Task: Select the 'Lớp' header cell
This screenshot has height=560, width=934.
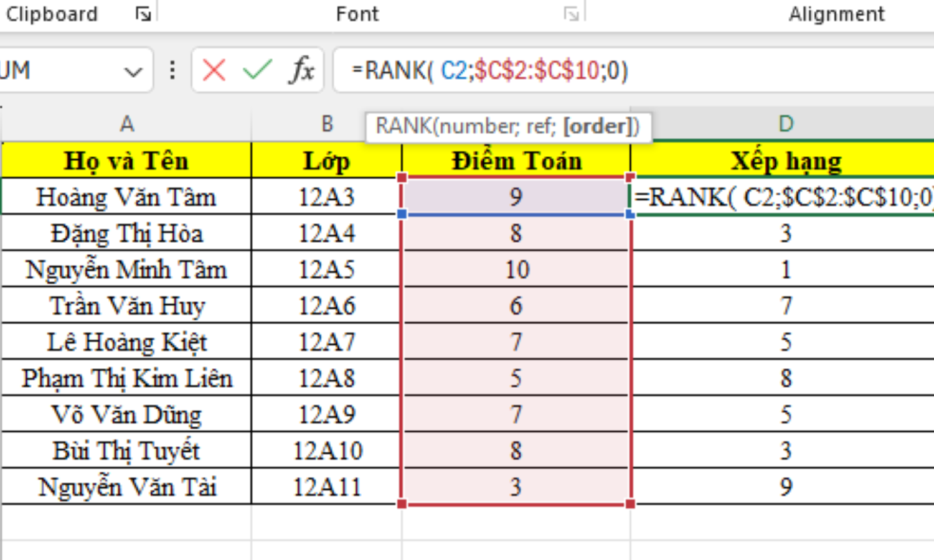Action: tap(327, 161)
